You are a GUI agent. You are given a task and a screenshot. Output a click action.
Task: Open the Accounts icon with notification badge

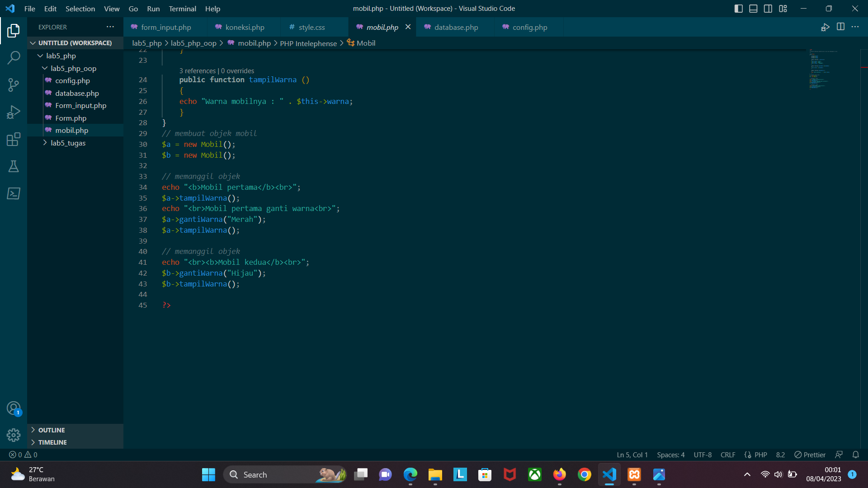point(14,408)
